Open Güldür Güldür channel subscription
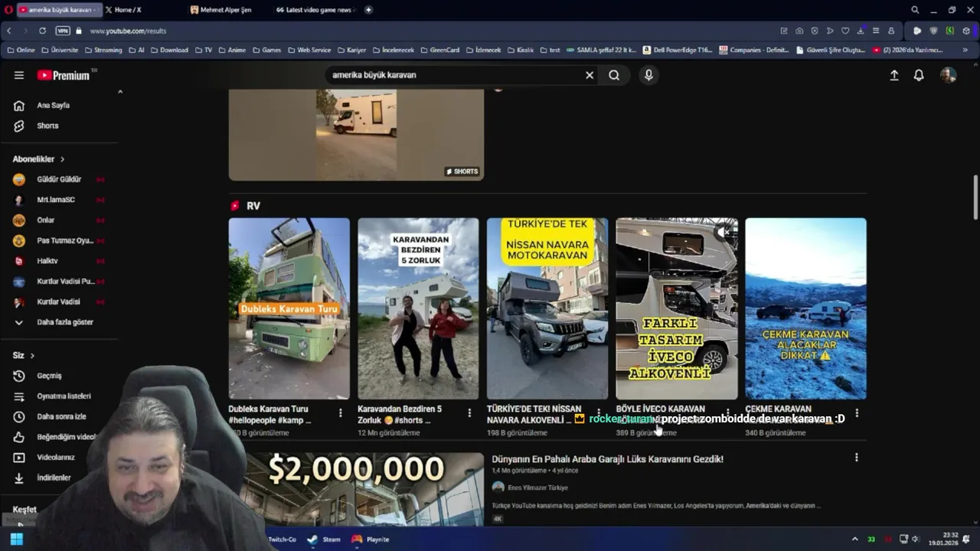This screenshot has height=551, width=980. point(60,179)
